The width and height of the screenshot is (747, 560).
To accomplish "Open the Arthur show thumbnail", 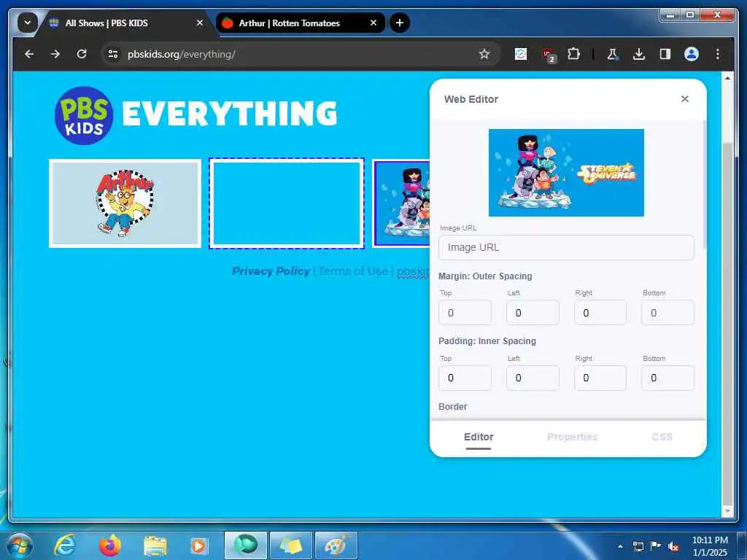I will pyautogui.click(x=125, y=203).
